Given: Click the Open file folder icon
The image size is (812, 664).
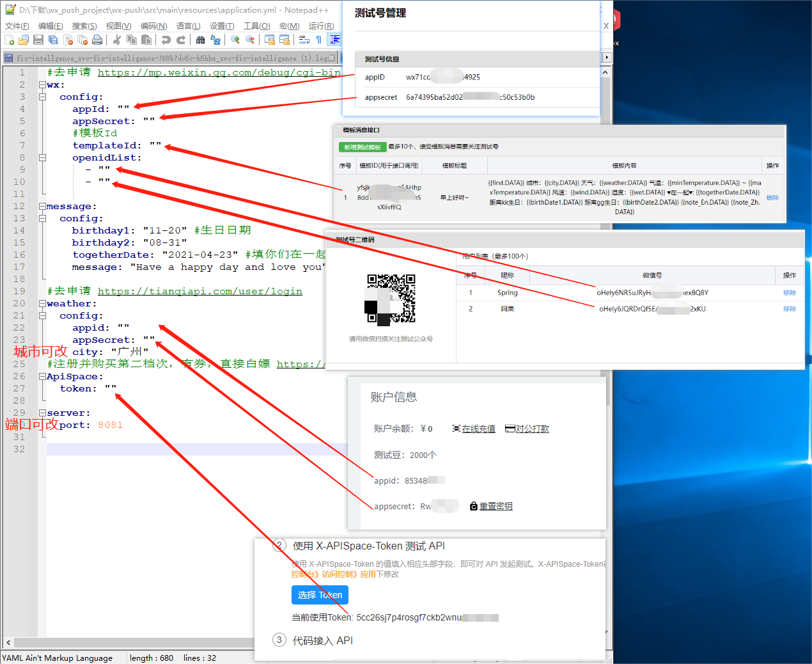Looking at the screenshot, I should click(x=24, y=40).
